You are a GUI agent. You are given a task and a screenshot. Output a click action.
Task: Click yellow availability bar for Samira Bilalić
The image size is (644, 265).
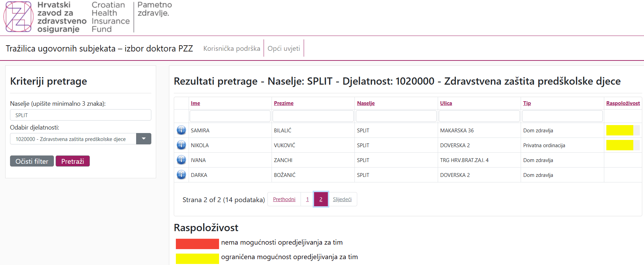[620, 130]
